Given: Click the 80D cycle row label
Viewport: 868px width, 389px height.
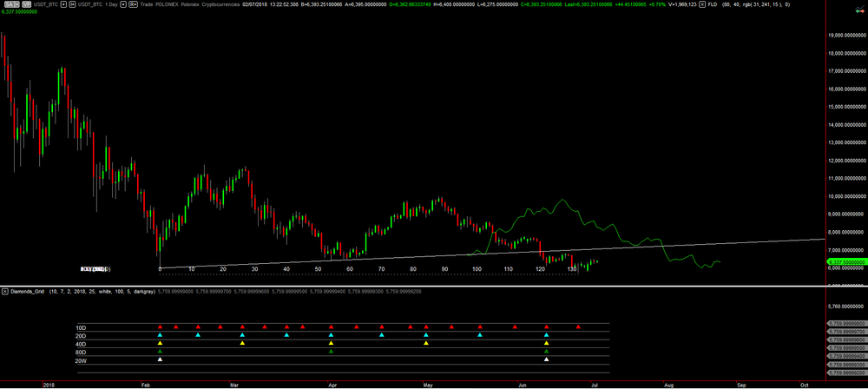Looking at the screenshot, I should point(82,353).
